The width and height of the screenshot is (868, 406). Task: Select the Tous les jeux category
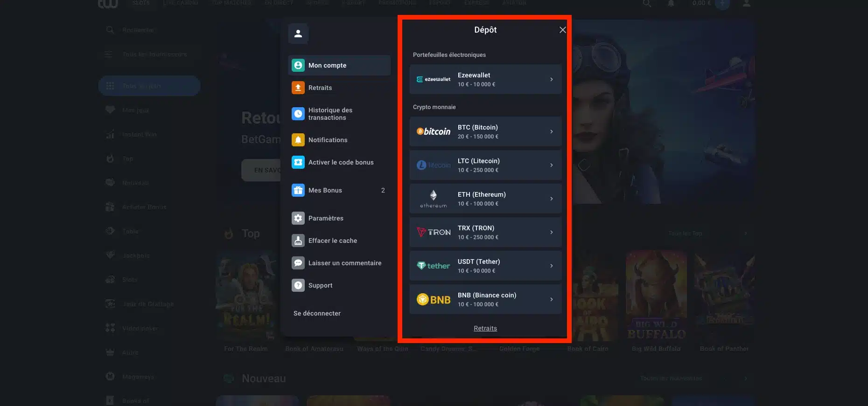tap(149, 86)
